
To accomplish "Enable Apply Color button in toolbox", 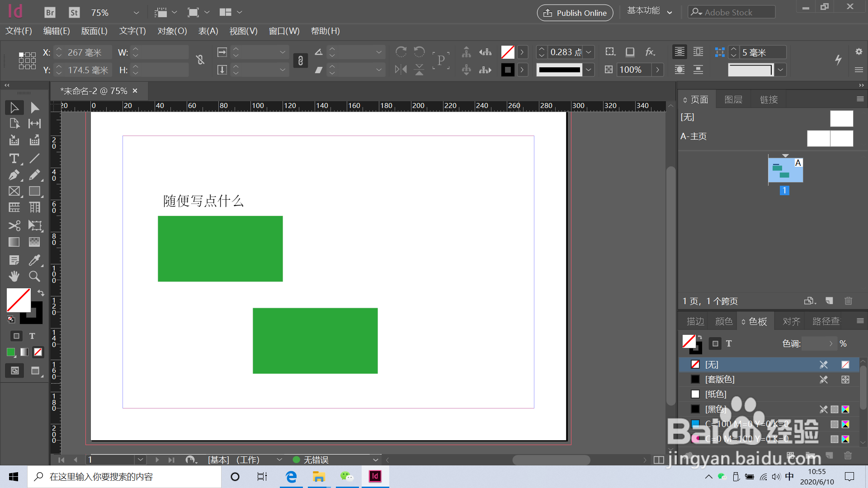I will (11, 352).
